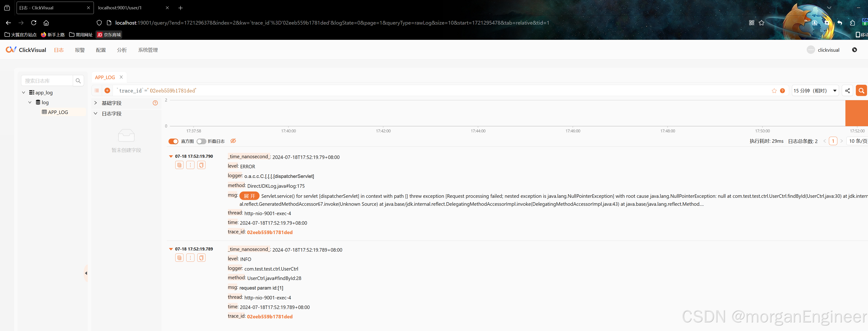Open the browser QR code icon
Screen dimensions: 868x331
[751, 23]
